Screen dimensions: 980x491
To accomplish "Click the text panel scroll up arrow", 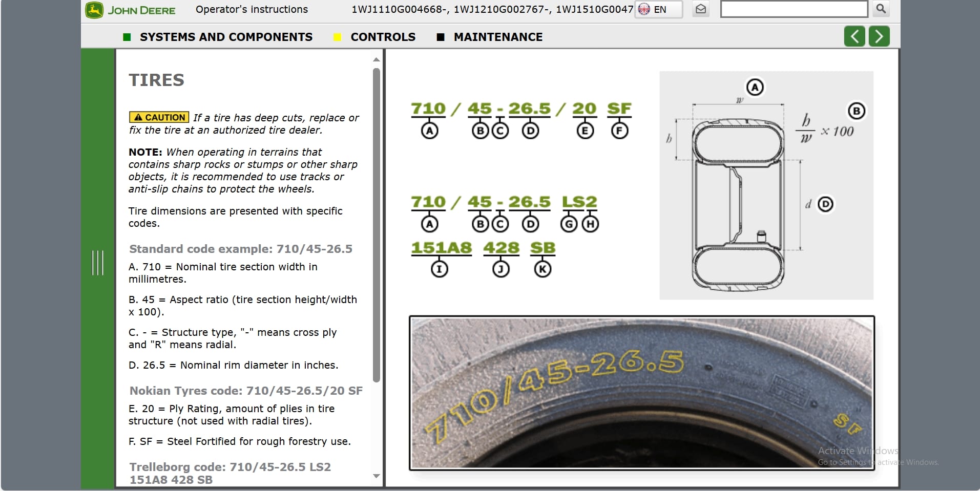I will tap(377, 59).
